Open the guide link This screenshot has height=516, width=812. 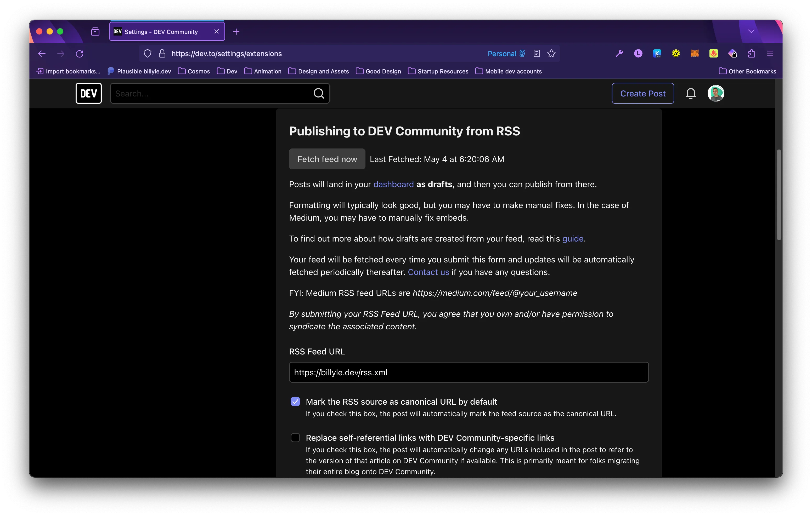click(573, 239)
